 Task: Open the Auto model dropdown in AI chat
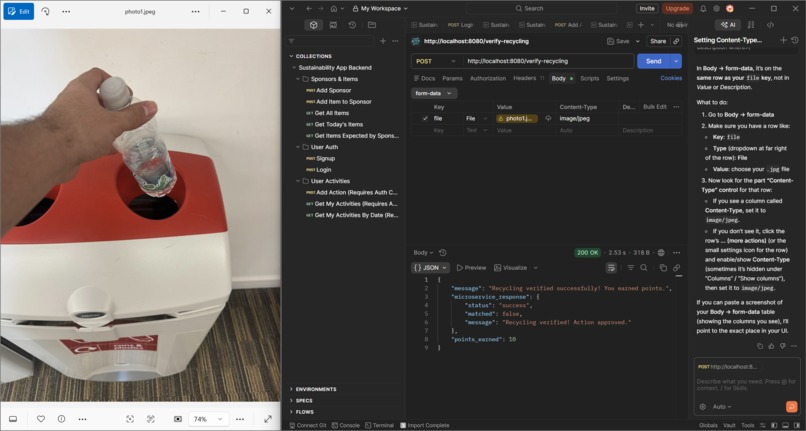[x=722, y=406]
